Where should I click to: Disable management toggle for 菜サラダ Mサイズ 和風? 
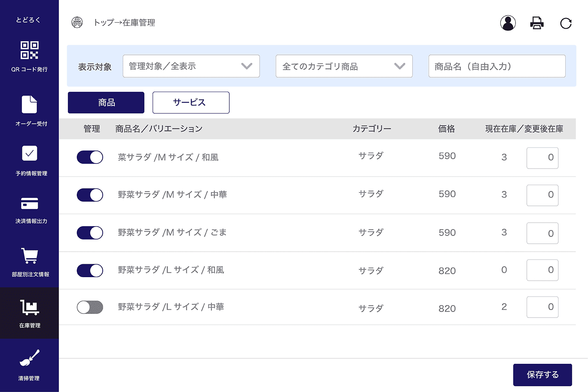[90, 157]
